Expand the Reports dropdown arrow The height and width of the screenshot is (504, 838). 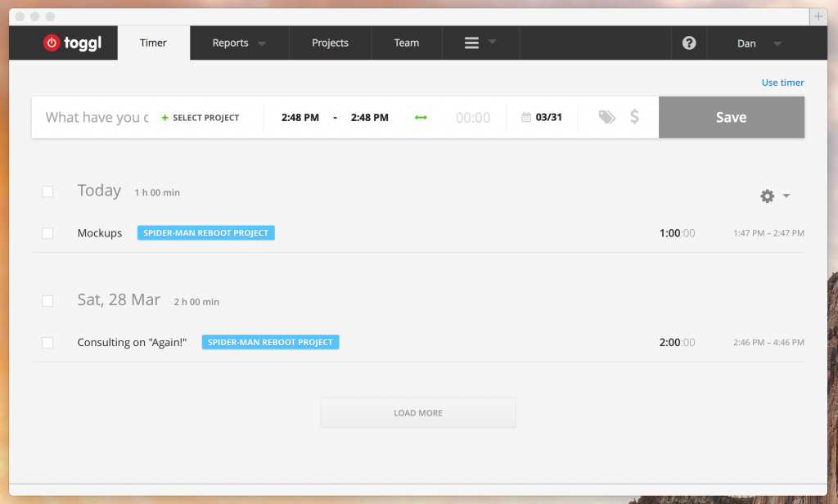(x=262, y=44)
